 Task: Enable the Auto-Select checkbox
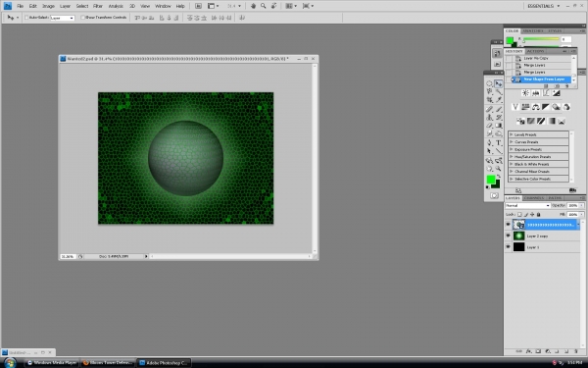point(26,18)
